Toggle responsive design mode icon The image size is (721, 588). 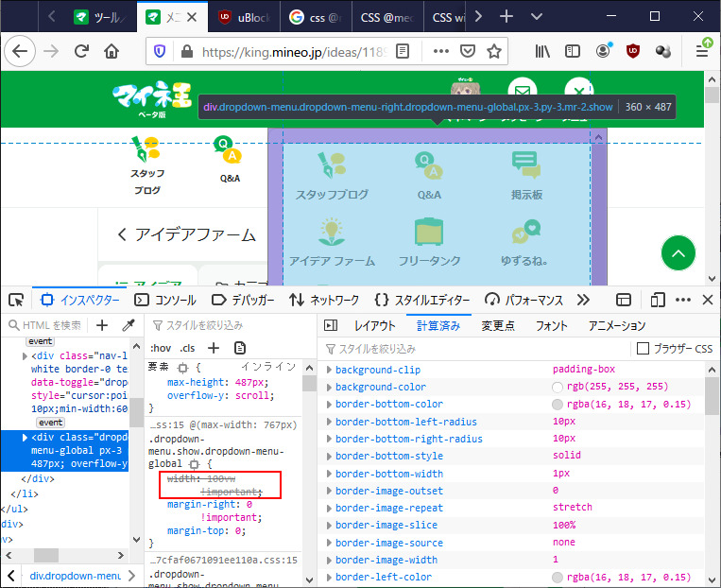point(658,300)
